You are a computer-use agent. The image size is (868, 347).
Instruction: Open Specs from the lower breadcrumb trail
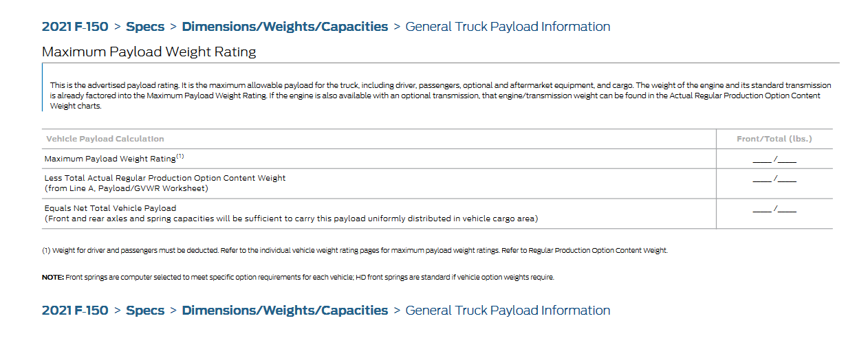click(145, 311)
